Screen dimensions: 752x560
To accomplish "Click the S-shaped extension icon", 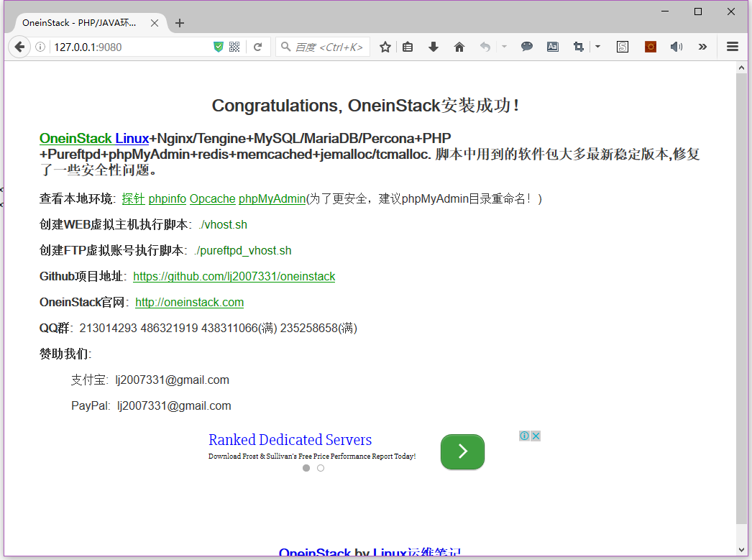I will (623, 47).
